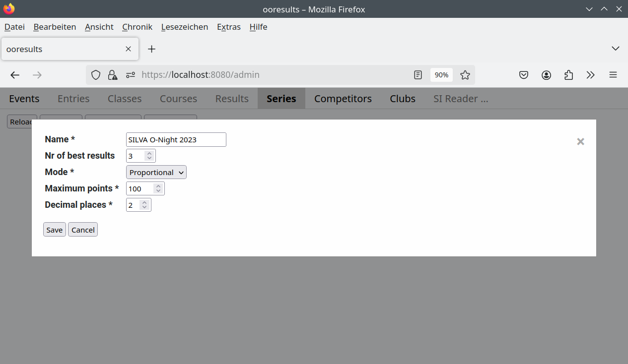Toggle reader view icon
Screen dimensions: 628x364
pos(418,75)
